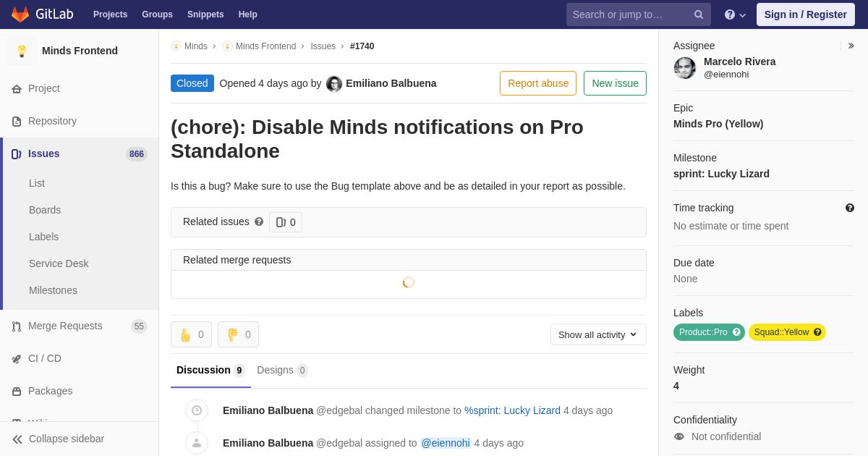The width and height of the screenshot is (868, 456).
Task: Click the CI / CD rocket icon
Action: (17, 359)
